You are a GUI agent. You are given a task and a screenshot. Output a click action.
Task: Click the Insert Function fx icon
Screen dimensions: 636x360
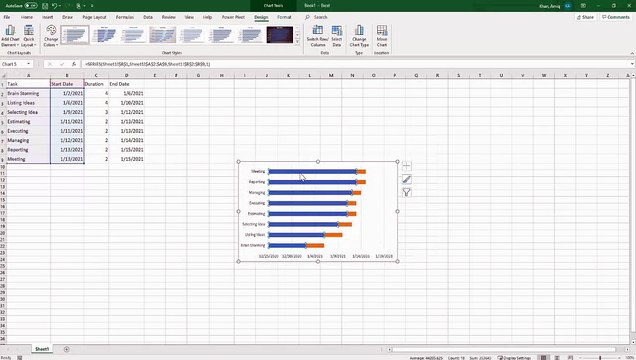(74, 64)
